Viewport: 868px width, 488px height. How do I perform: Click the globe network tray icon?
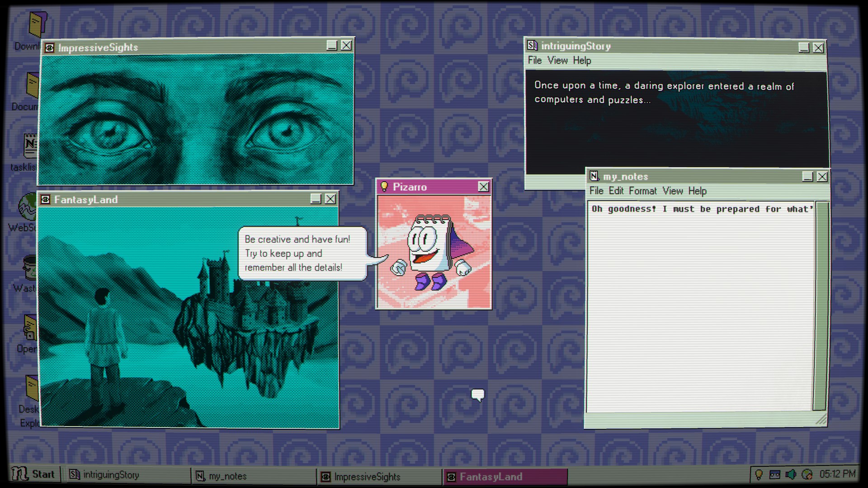[x=807, y=474]
